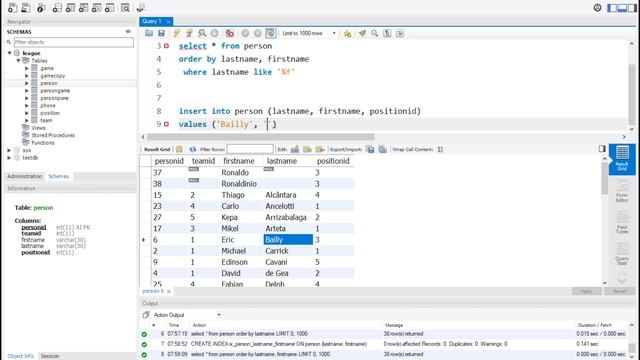Stop the running query icon

[214, 33]
